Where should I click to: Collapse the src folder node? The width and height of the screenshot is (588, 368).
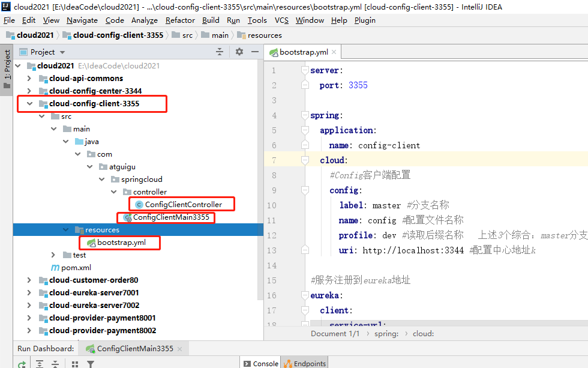[41, 116]
